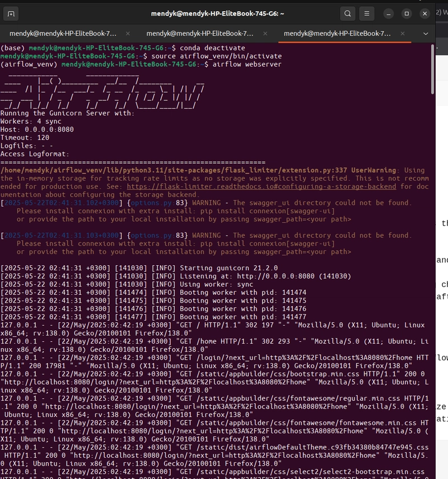This screenshot has height=479, width=448.
Task: Click the 'Logfiles: - -' line
Action: (27, 146)
